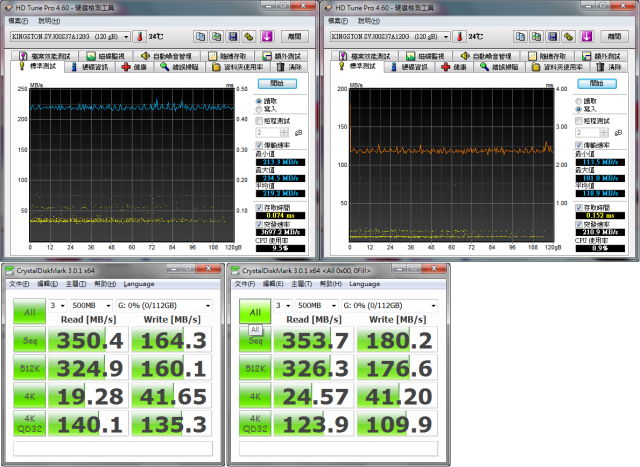Open 自動噪音管理 tab in read-test HD Tune window
This screenshot has height=467, width=640.
click(x=166, y=56)
